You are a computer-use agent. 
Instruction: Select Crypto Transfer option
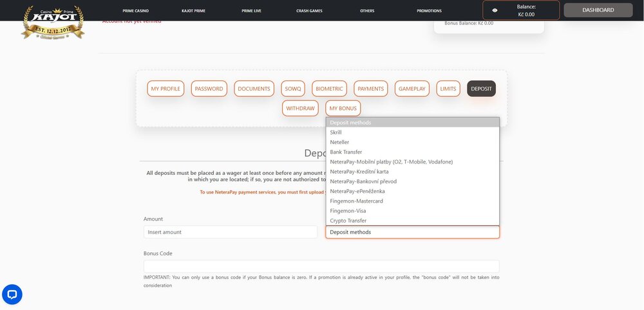(x=348, y=221)
